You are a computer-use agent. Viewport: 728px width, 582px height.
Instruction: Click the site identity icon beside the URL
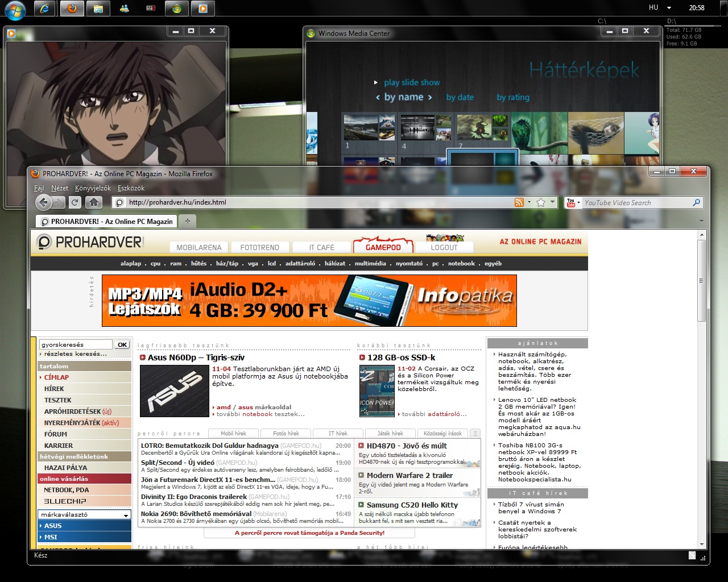(119, 202)
